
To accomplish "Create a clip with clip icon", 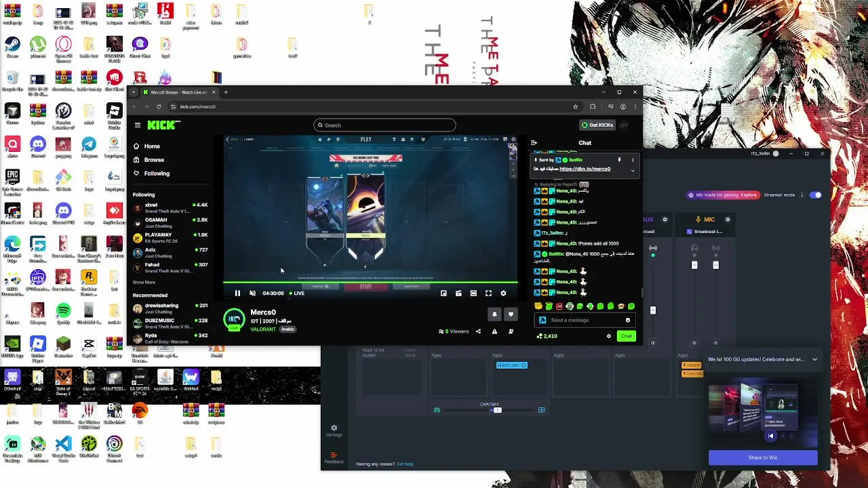I will 458,293.
